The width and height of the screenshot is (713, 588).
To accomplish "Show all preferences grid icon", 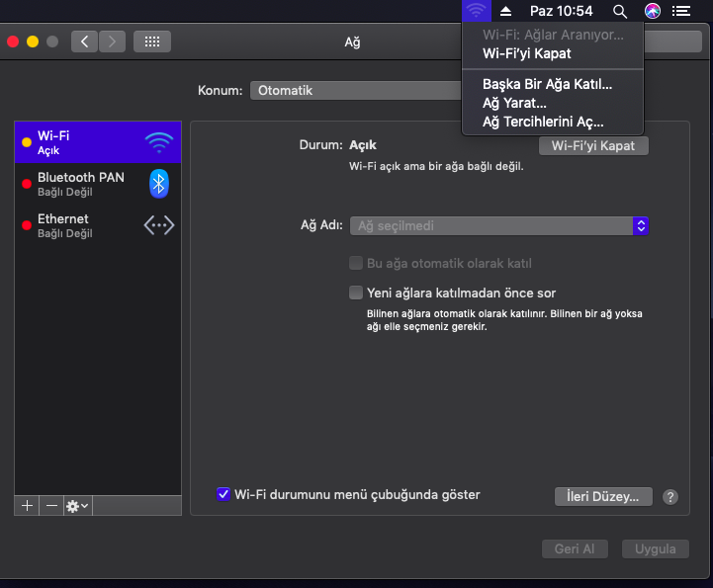I will pyautogui.click(x=151, y=42).
